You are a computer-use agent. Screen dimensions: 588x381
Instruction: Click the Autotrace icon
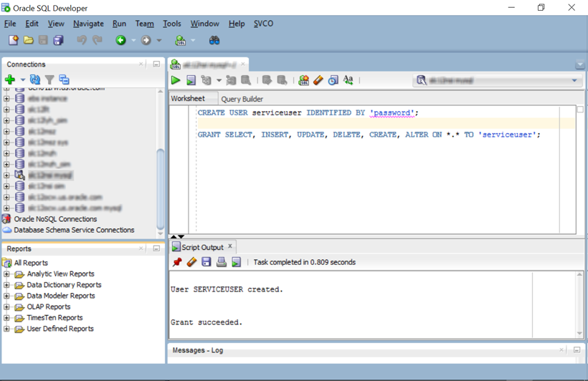click(231, 80)
